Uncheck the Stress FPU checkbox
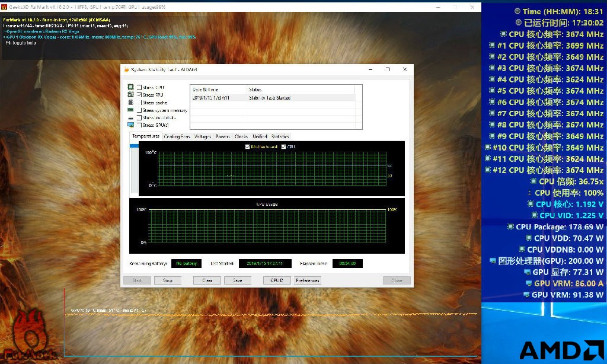 (x=139, y=94)
